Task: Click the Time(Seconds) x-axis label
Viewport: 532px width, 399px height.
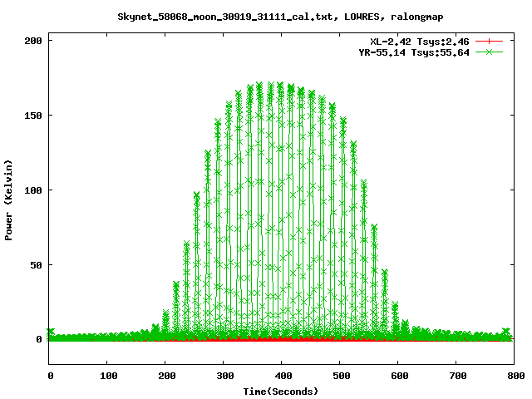Action: 281,392
